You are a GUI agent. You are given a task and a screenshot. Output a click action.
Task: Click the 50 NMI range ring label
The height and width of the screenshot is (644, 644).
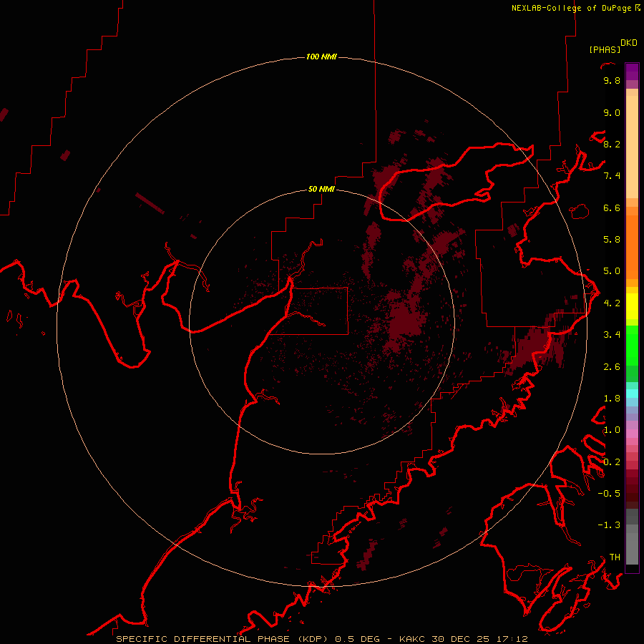coord(321,189)
